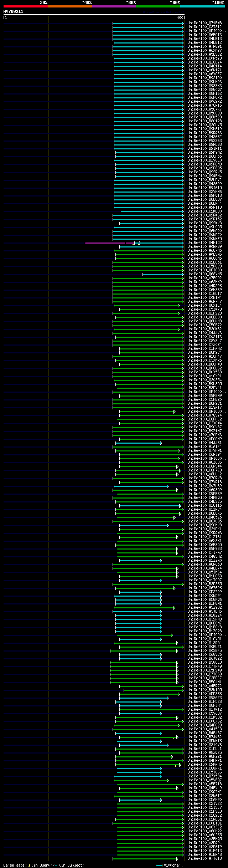Select hit label UniRef100_B1K5S8

click(204, 702)
